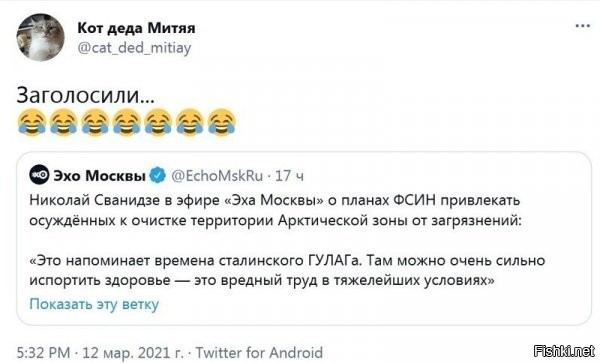600x363 pixels.
Task: Click the first laughing-crying emoji
Action: (32, 122)
